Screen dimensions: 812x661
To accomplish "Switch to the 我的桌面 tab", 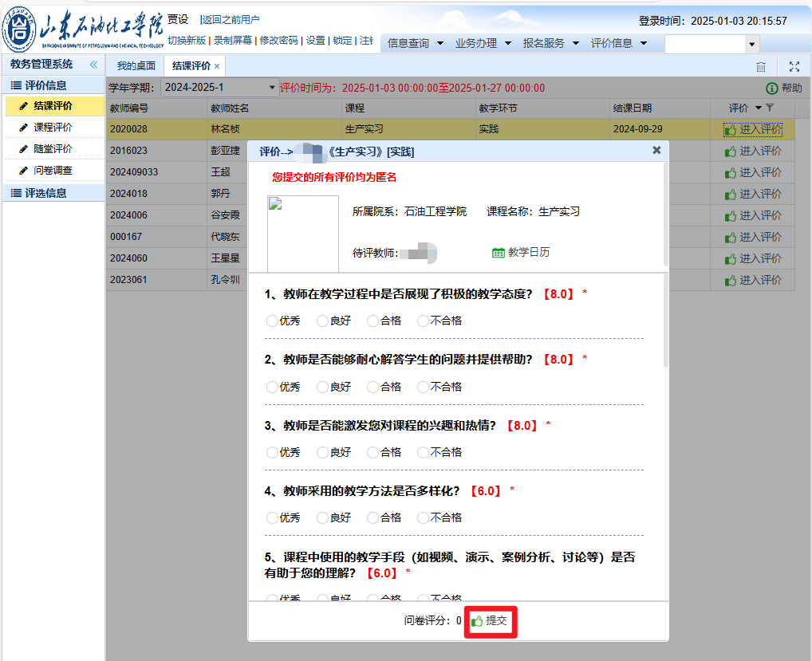I will (x=136, y=66).
